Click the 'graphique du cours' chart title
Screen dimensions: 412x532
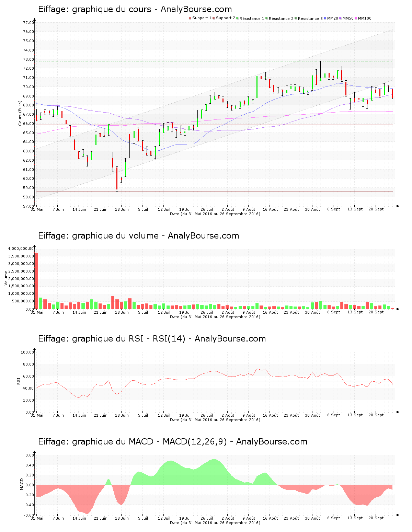tap(135, 9)
